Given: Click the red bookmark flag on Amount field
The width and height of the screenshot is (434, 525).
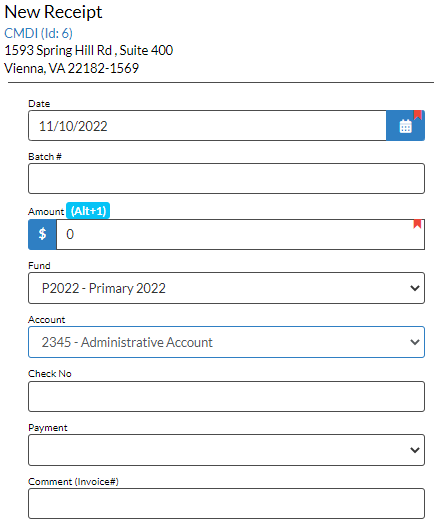Looking at the screenshot, I should 417,224.
